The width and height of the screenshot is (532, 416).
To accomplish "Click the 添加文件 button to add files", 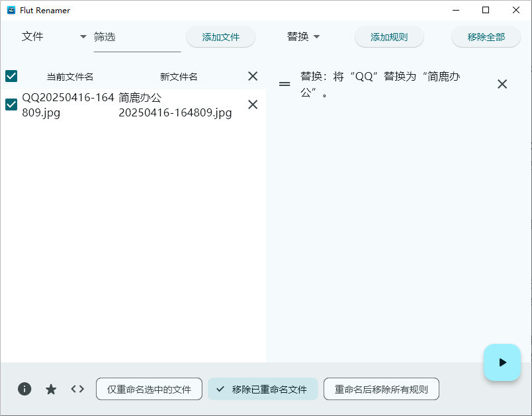I will (220, 37).
